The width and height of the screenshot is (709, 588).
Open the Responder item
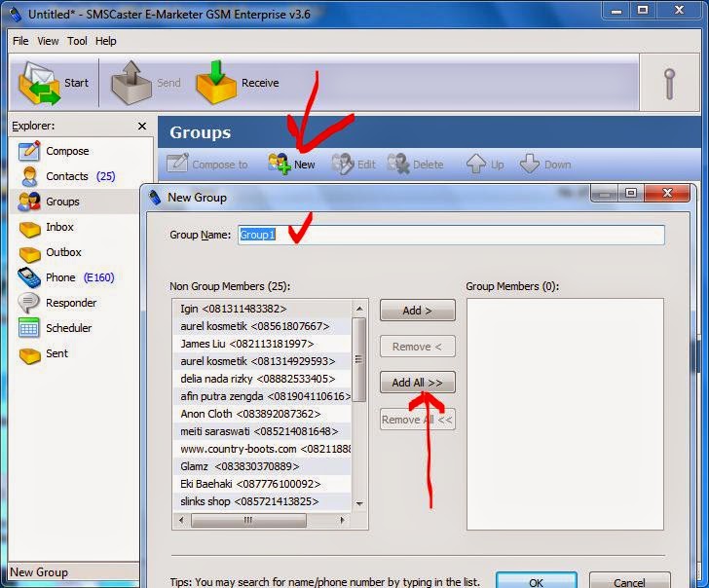[56, 303]
